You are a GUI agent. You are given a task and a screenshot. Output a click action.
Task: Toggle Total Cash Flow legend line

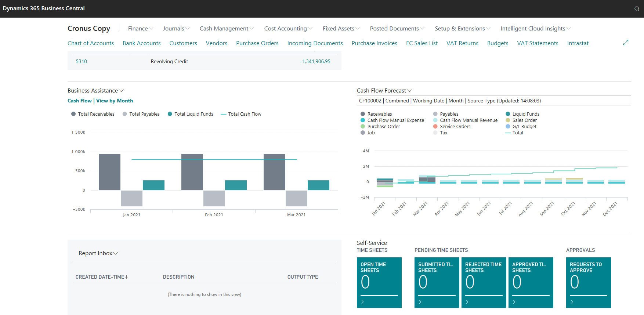coord(241,114)
